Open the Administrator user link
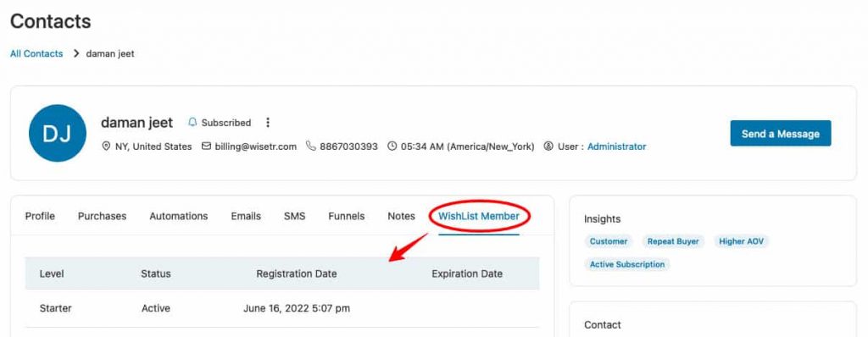 click(617, 146)
